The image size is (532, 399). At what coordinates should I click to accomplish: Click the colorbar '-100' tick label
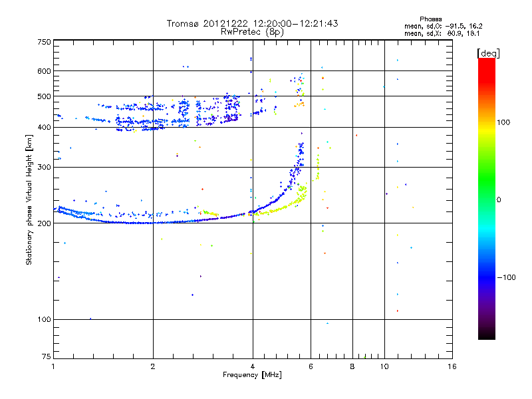(x=506, y=277)
